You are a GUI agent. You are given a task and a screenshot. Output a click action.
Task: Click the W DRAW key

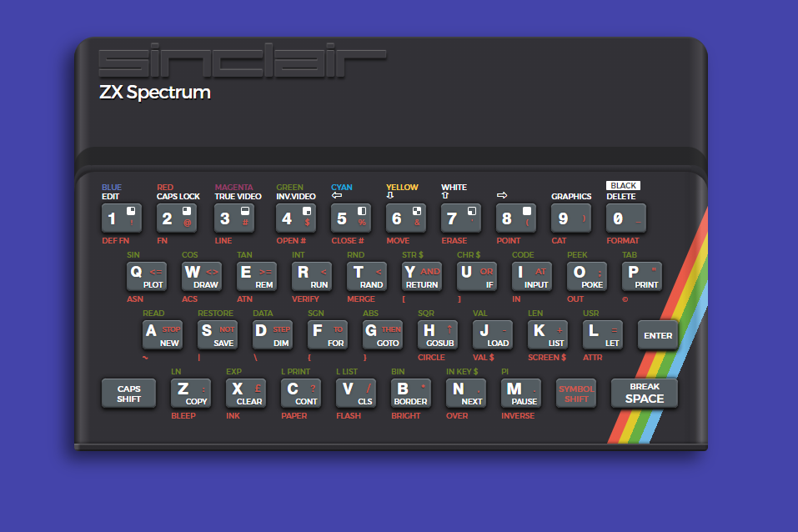tap(202, 277)
